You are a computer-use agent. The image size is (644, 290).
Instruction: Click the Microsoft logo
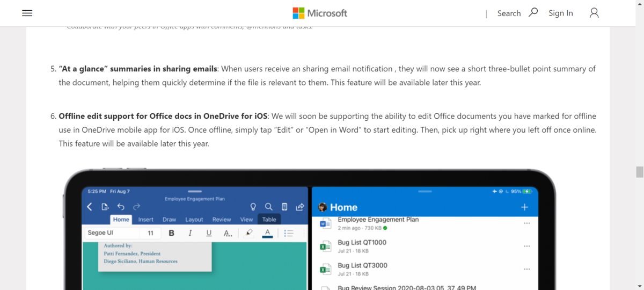[320, 13]
